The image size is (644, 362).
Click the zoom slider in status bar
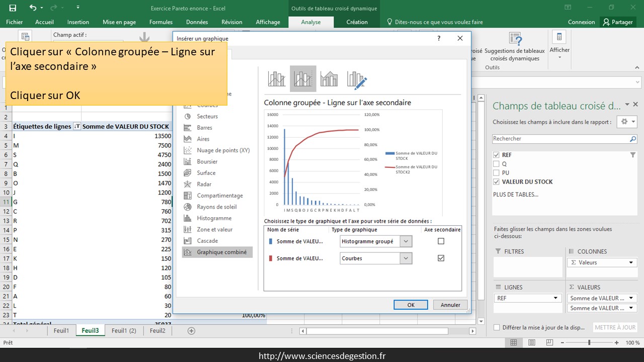(x=589, y=342)
